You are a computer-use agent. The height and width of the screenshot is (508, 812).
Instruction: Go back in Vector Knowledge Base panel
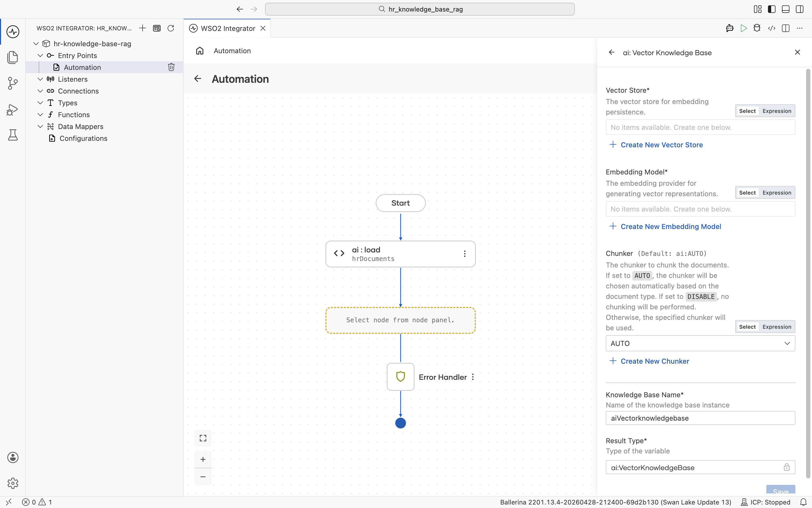612,52
